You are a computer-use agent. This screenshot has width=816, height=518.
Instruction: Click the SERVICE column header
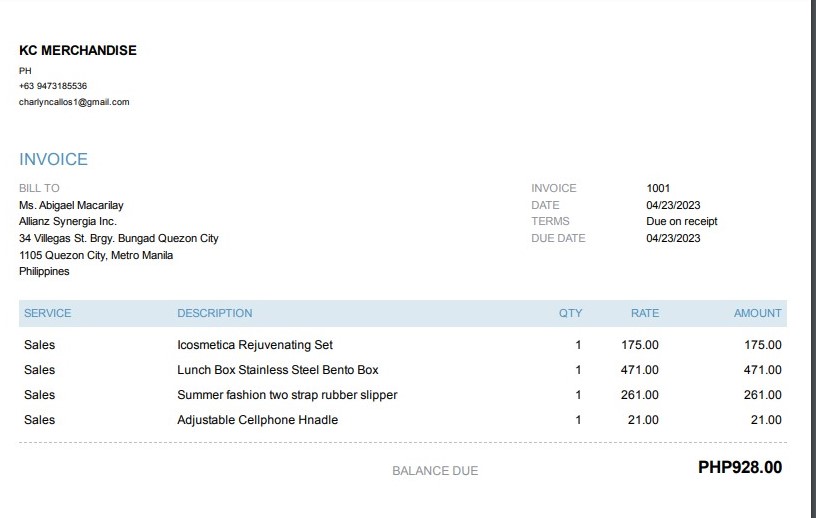tap(48, 313)
